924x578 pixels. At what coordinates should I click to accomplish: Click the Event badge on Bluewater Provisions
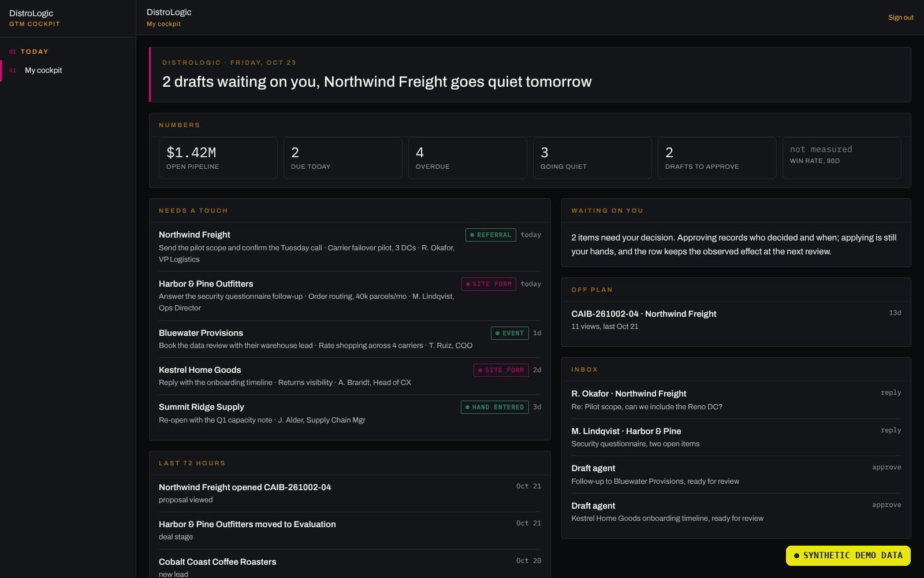coord(509,333)
